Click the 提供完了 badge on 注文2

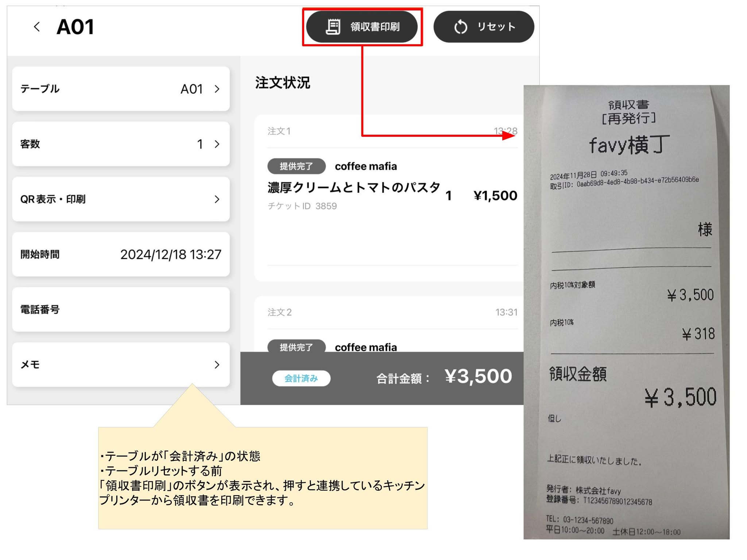pos(296,347)
